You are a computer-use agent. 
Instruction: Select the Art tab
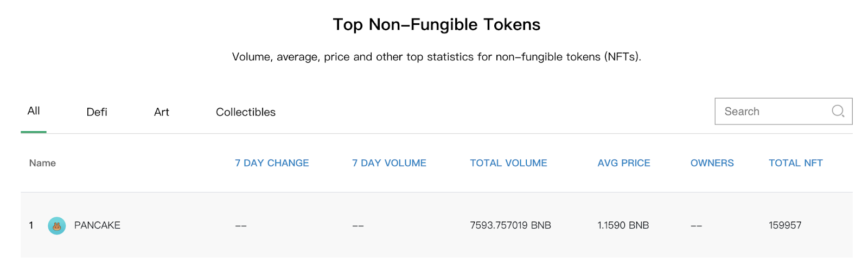click(161, 112)
